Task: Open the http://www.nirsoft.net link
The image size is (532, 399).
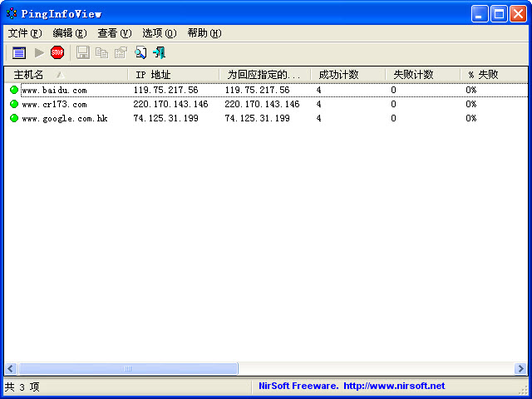Action: click(x=394, y=386)
